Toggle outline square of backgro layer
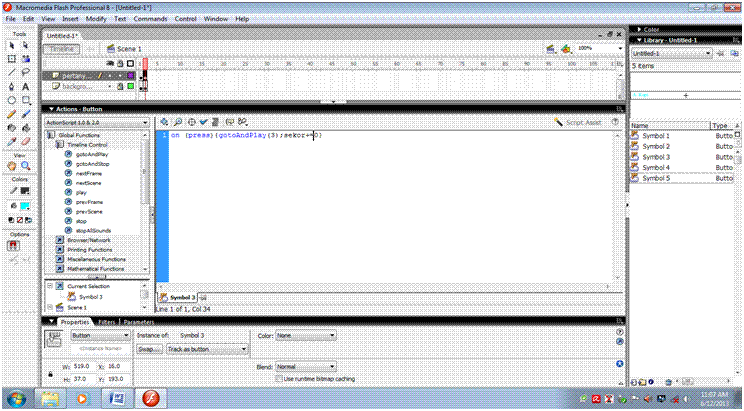The width and height of the screenshot is (744, 411). click(x=130, y=86)
